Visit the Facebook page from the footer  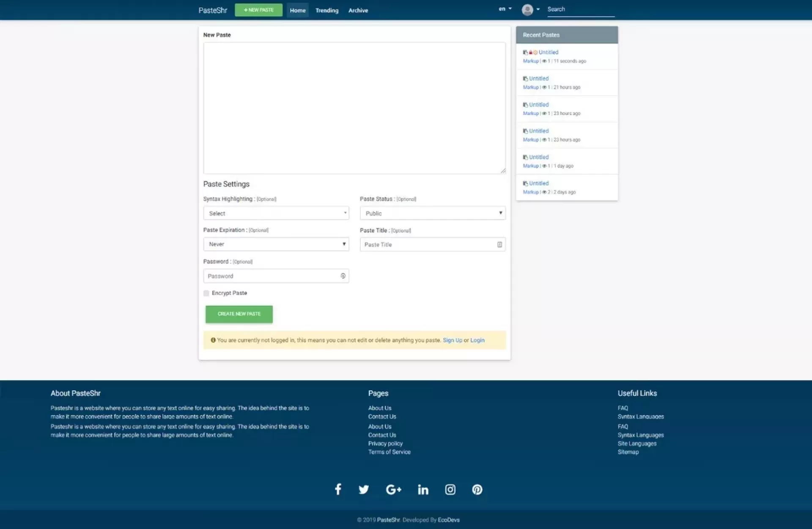coord(338,489)
